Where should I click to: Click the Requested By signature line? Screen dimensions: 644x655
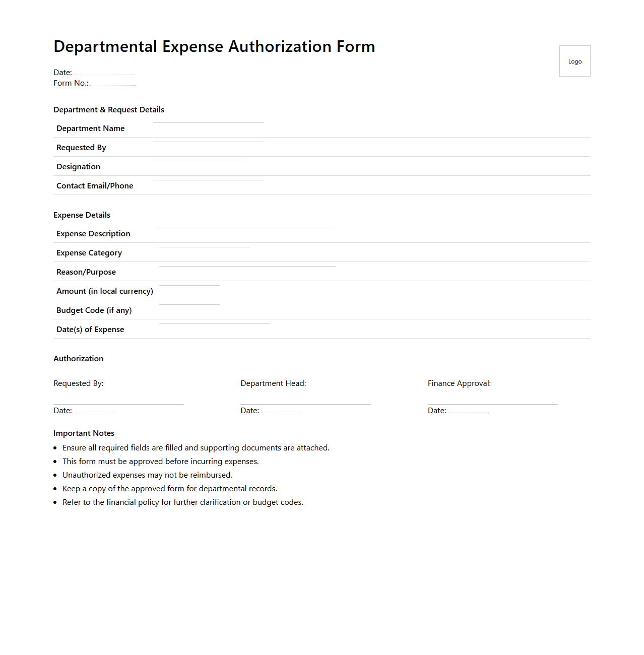(x=118, y=400)
